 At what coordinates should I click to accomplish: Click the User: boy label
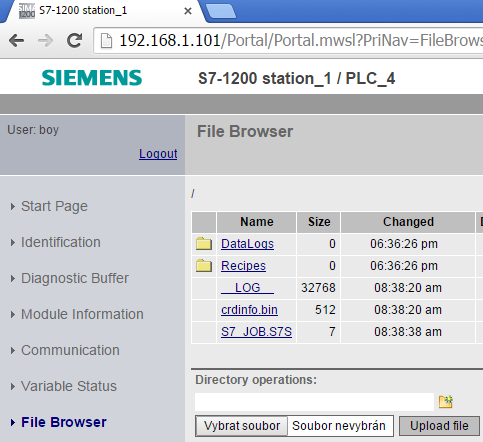(33, 130)
